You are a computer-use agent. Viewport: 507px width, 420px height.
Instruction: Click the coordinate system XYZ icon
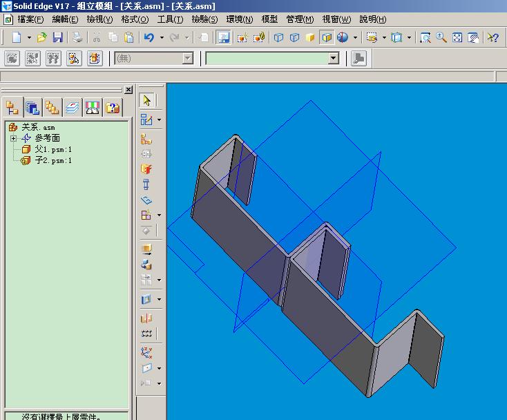point(146,352)
